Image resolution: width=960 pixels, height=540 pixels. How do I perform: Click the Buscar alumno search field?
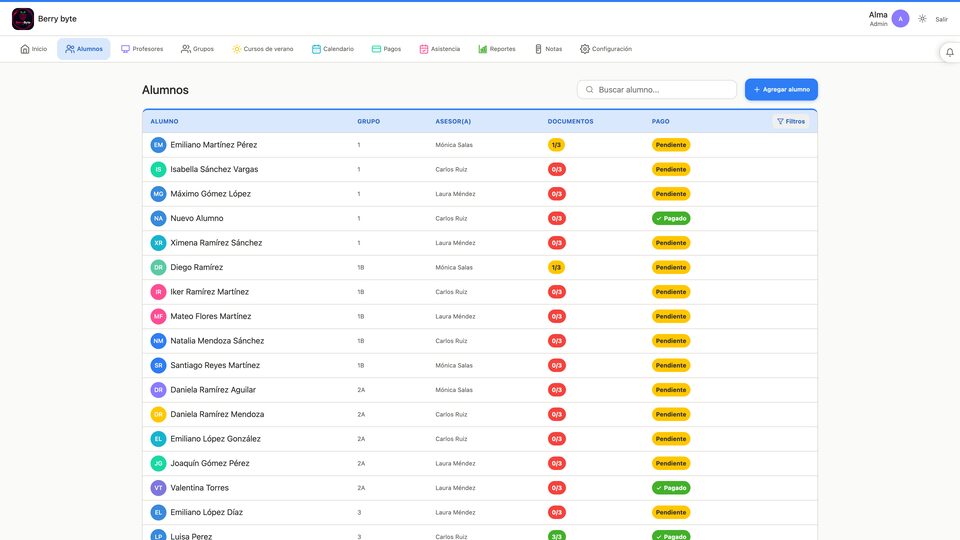point(657,89)
